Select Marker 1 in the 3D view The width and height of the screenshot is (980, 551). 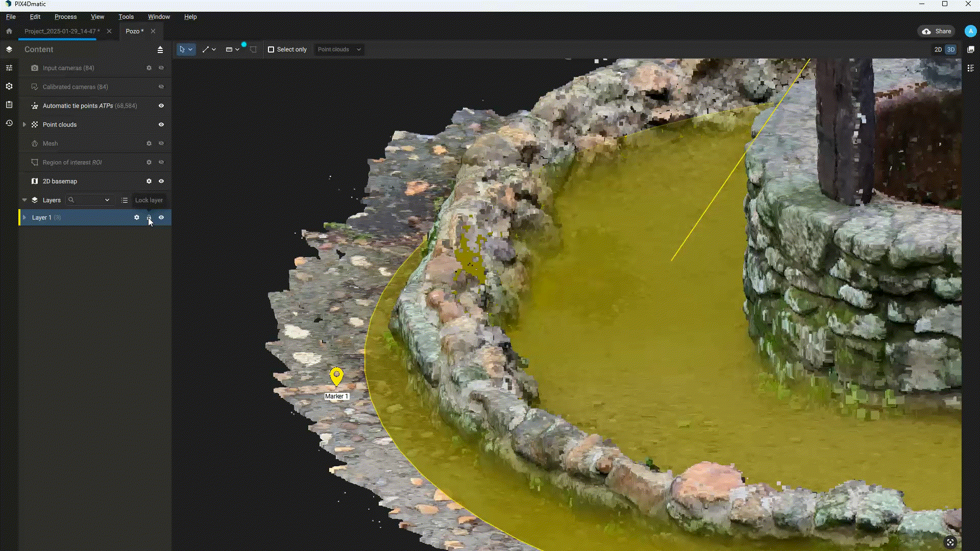[x=336, y=377]
